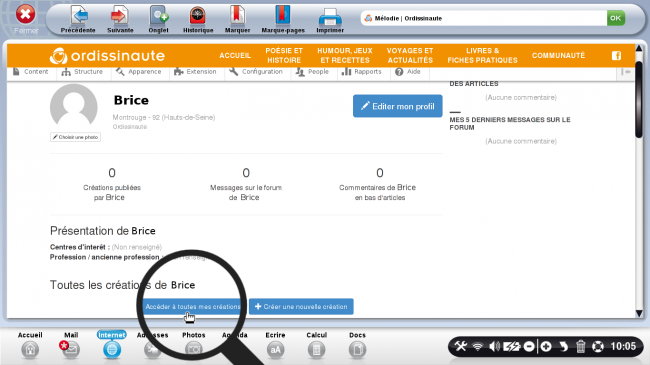Screen dimensions: 650x365
Task: Open the tools settings icon in tray
Action: click(461, 346)
